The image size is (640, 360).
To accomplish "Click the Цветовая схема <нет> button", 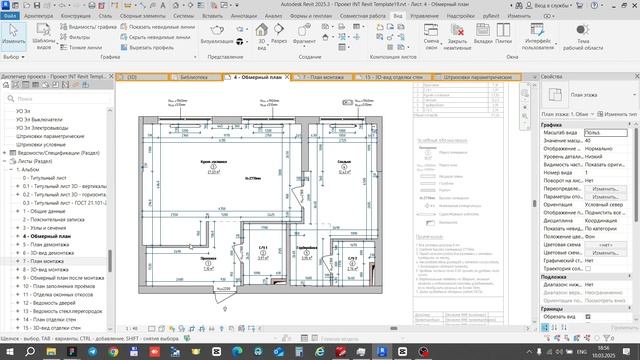I will [606, 244].
